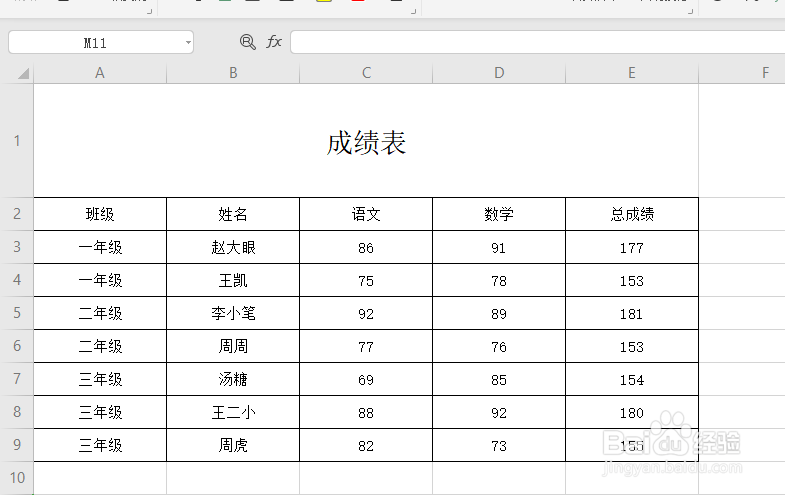Click total score 154
785x495 pixels.
[x=632, y=379]
